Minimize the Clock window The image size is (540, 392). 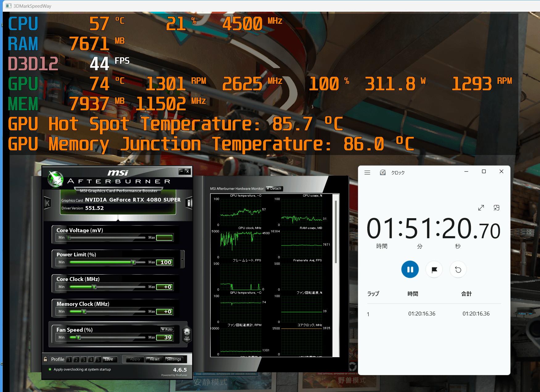[x=466, y=171]
